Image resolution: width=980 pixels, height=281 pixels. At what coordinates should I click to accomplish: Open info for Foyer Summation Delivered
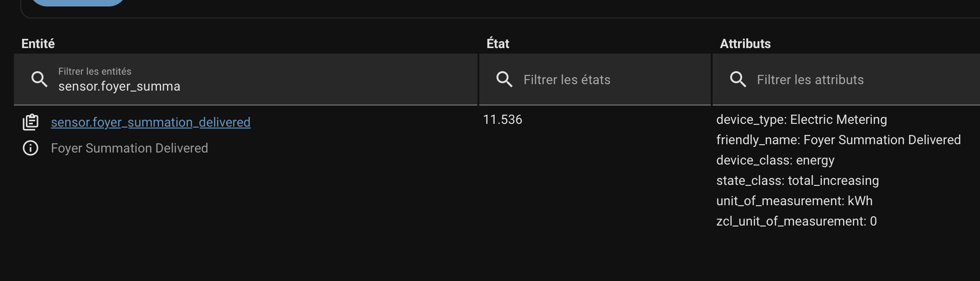coord(31,148)
